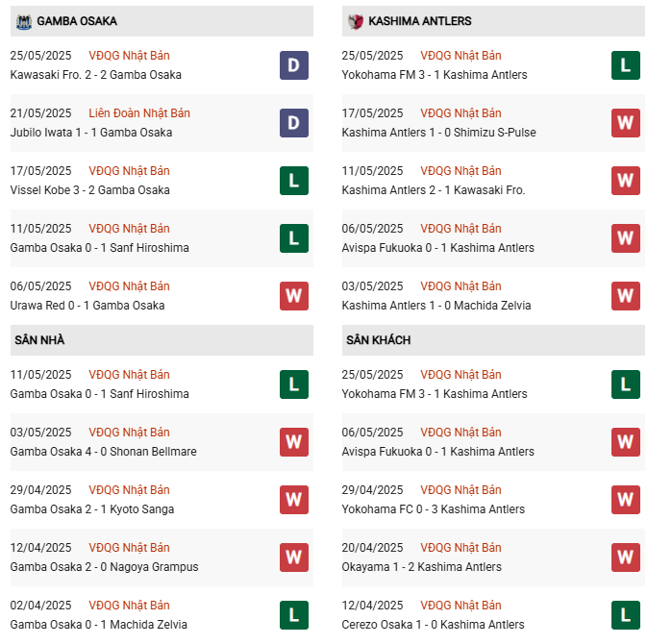This screenshot has height=644, width=647.
Task: Select the SÂN KHÁCH section header
Action: pos(493,340)
